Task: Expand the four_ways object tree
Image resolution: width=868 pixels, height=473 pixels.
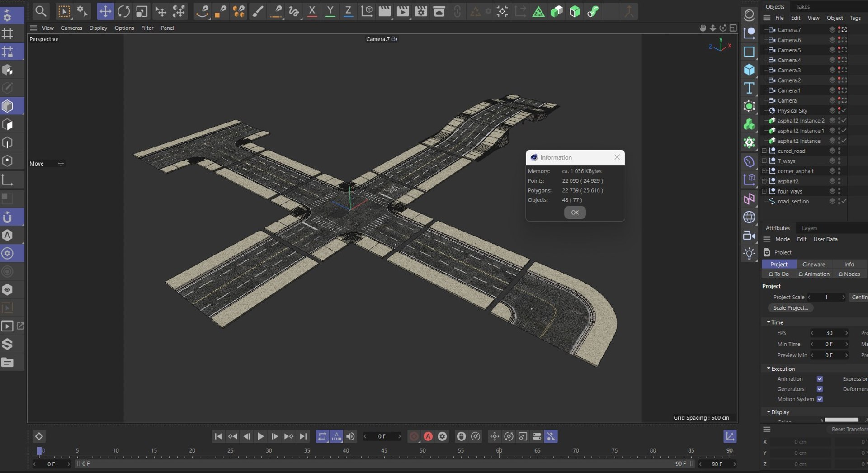Action: click(x=764, y=191)
